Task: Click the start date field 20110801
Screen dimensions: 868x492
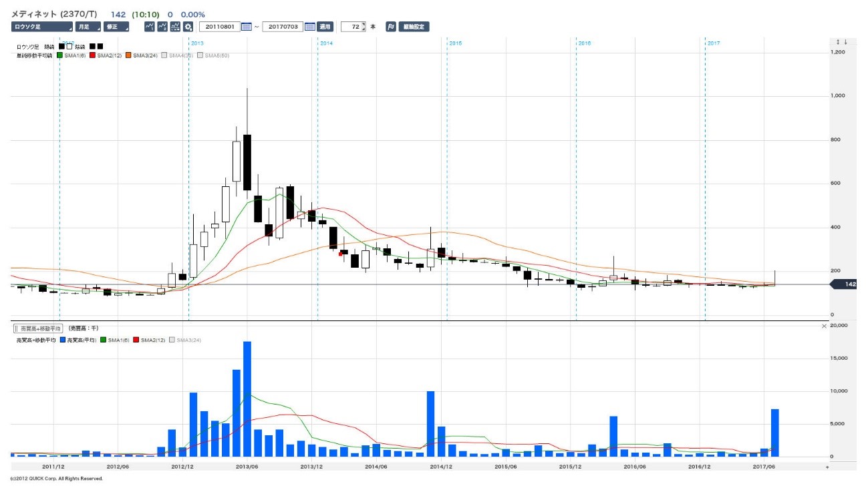Action: pyautogui.click(x=219, y=27)
